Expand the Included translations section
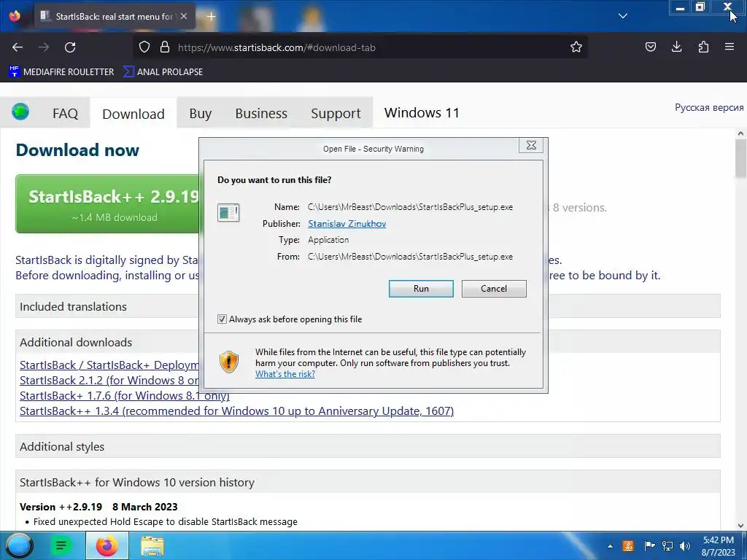 point(368,306)
